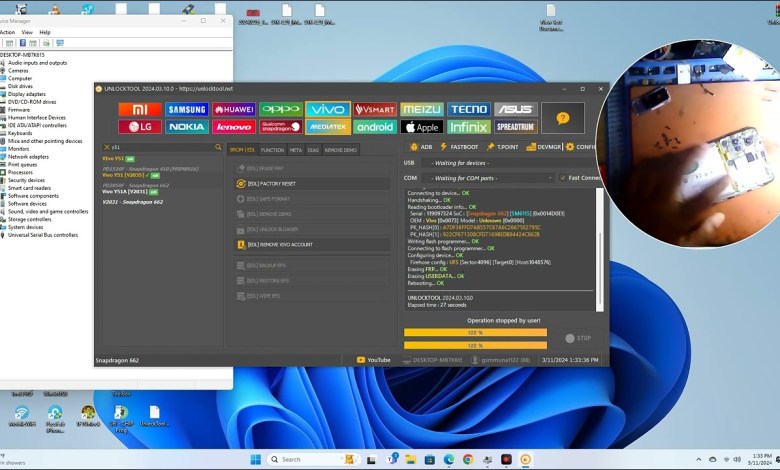
Task: Switch to the FUNCTION tab
Action: (272, 150)
